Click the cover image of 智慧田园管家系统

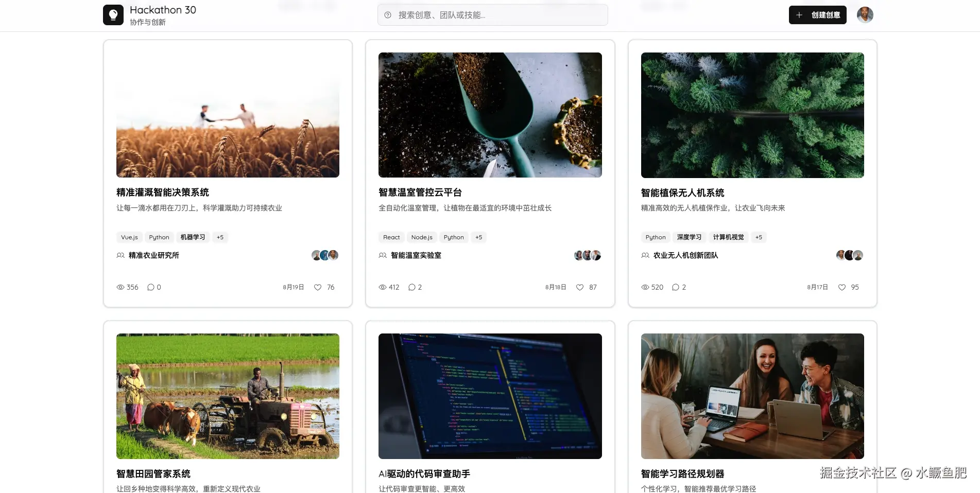tap(228, 396)
